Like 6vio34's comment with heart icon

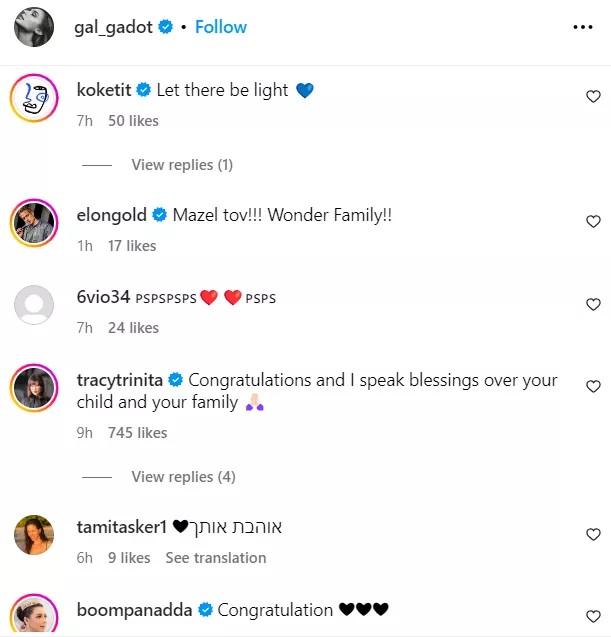(593, 305)
